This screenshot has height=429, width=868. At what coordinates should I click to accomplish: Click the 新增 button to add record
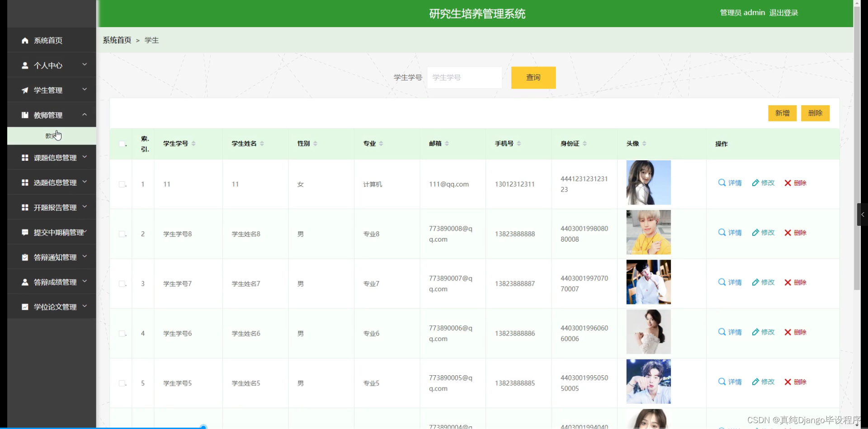click(782, 113)
